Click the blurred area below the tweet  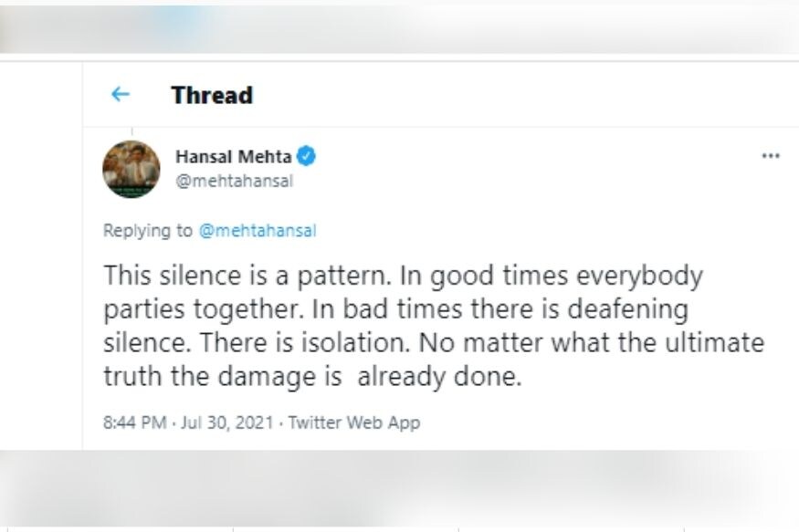coord(399,488)
